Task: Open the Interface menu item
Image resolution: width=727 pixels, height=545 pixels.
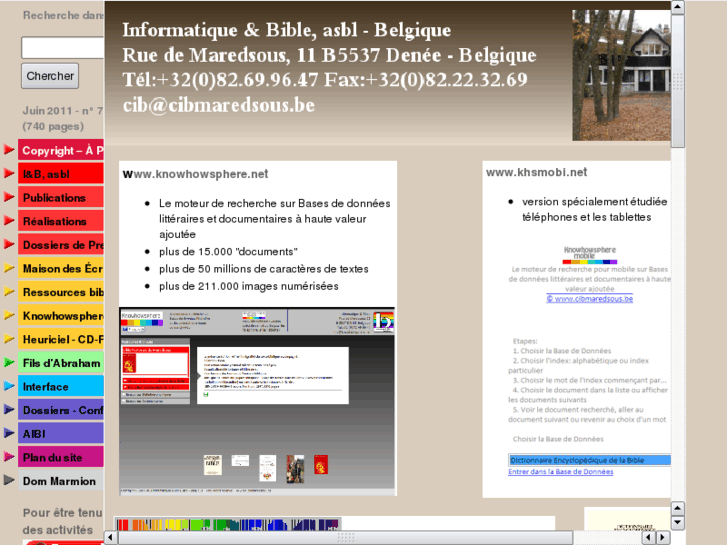Action: click(x=61, y=386)
